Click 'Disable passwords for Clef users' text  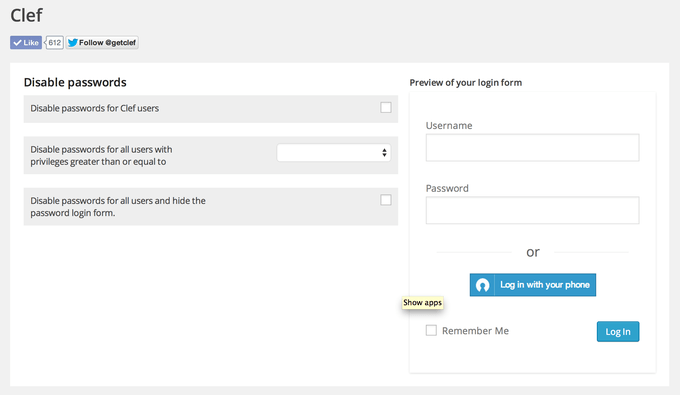(95, 108)
